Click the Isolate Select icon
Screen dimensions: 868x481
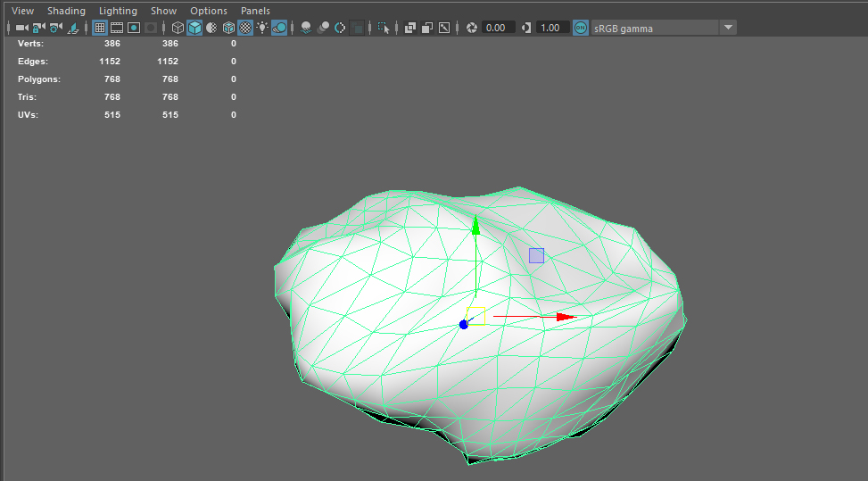click(x=384, y=28)
